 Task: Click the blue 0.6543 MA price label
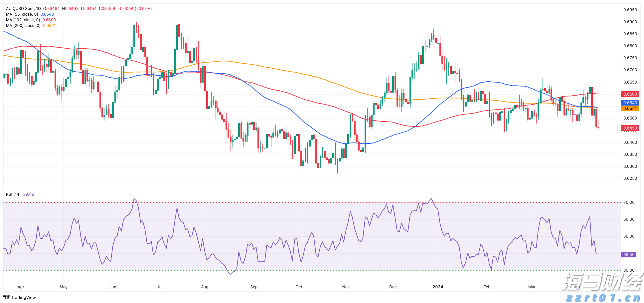tap(630, 103)
